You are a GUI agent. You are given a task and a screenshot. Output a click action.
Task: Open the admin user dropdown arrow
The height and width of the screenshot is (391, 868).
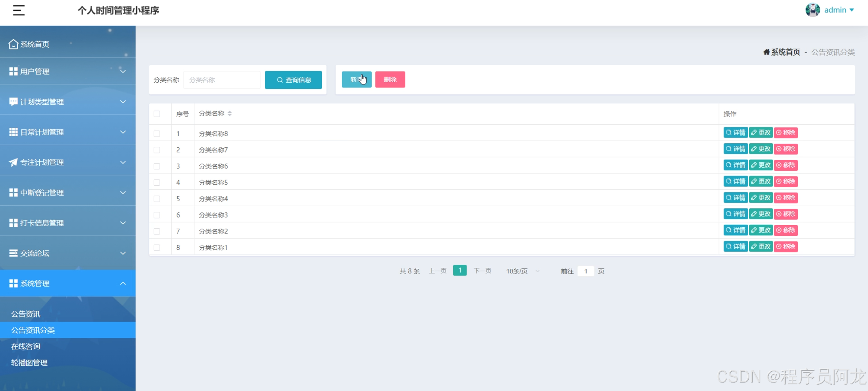852,10
